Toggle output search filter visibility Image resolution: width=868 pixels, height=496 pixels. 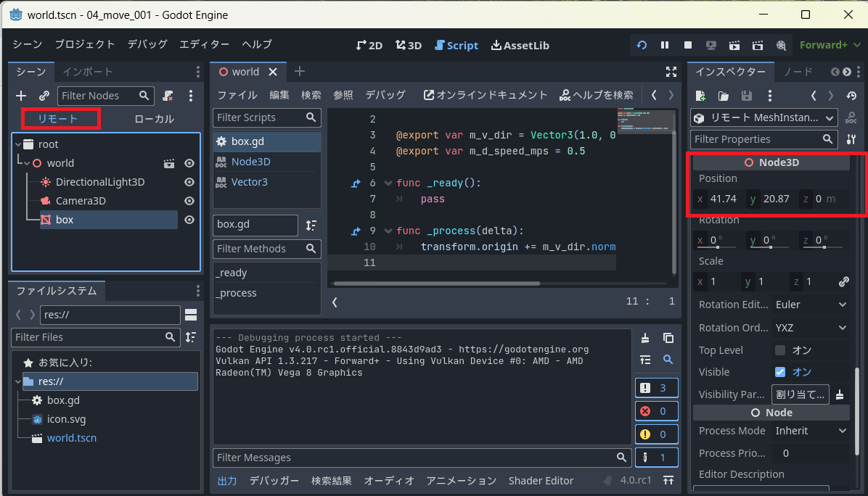tap(668, 360)
